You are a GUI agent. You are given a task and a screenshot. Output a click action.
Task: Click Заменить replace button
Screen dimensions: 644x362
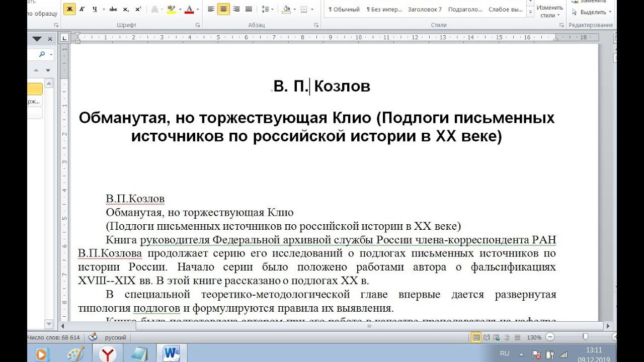[589, 2]
